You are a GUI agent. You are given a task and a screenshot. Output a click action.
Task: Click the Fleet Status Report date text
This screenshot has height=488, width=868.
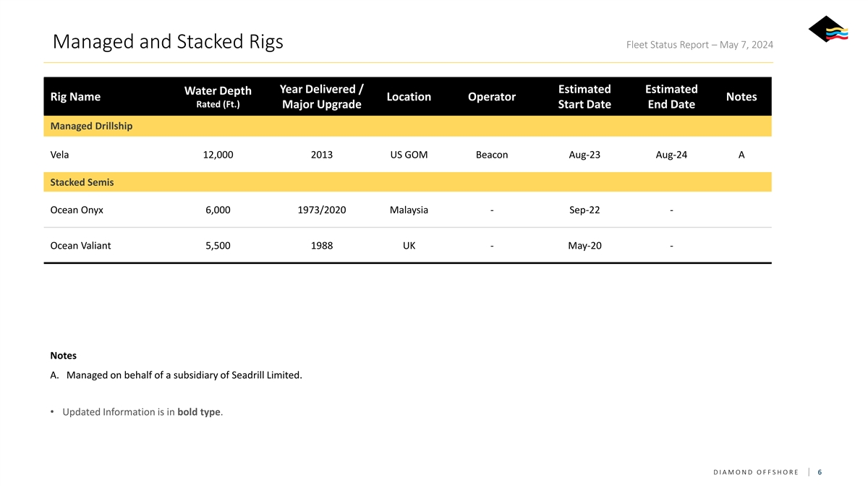pyautogui.click(x=699, y=45)
